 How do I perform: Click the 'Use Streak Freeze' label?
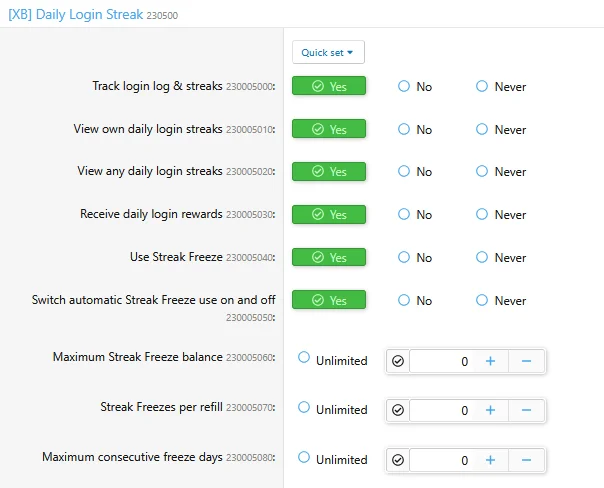point(176,257)
